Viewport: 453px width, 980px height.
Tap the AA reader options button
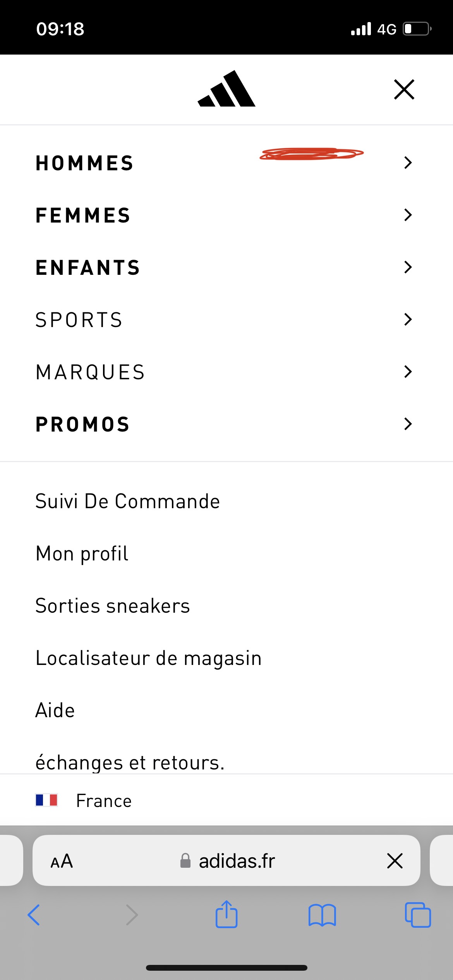pos(62,861)
